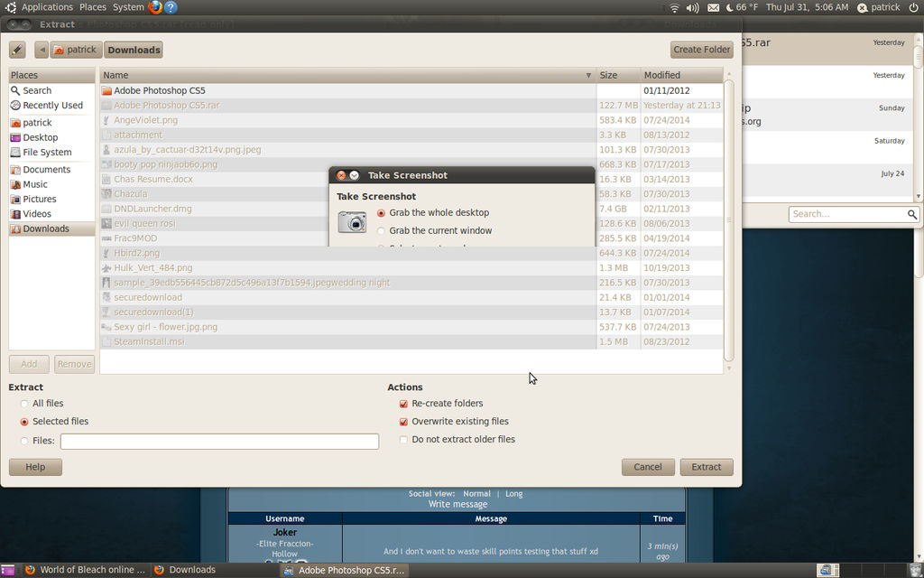This screenshot has width=924, height=578.
Task: Choose the All files extract option
Action: tap(24, 404)
